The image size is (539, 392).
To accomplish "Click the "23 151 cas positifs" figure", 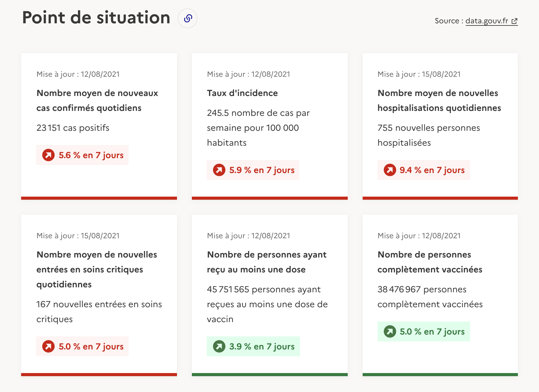I will pos(73,128).
